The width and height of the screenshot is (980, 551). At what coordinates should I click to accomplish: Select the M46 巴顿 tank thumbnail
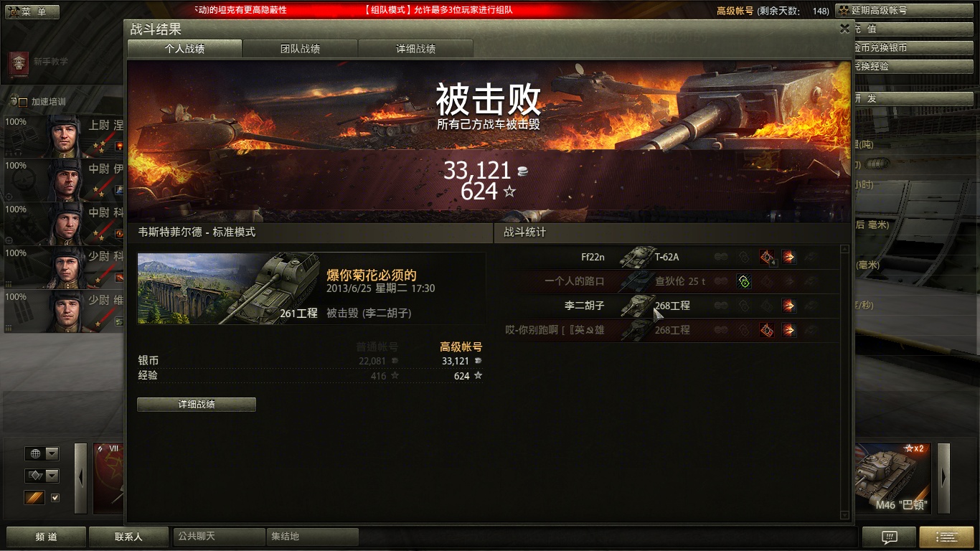[892, 478]
